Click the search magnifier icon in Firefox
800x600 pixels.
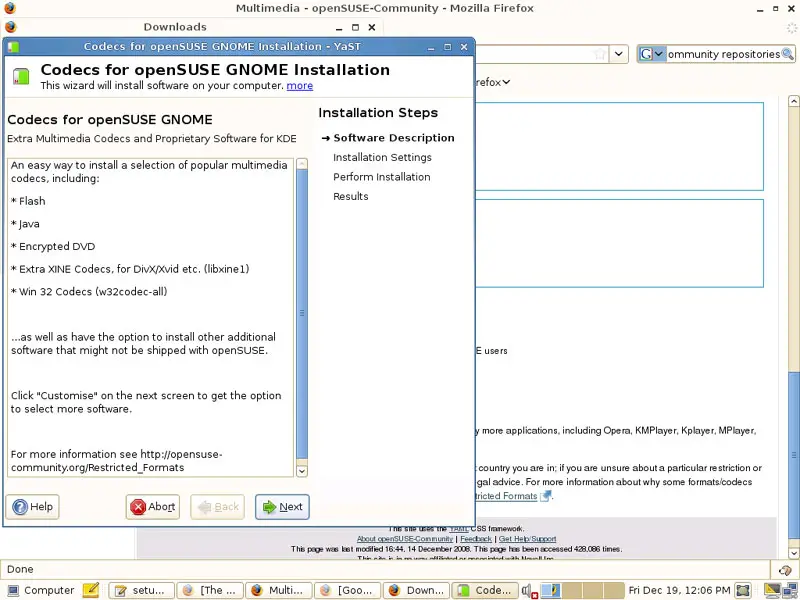click(x=787, y=54)
